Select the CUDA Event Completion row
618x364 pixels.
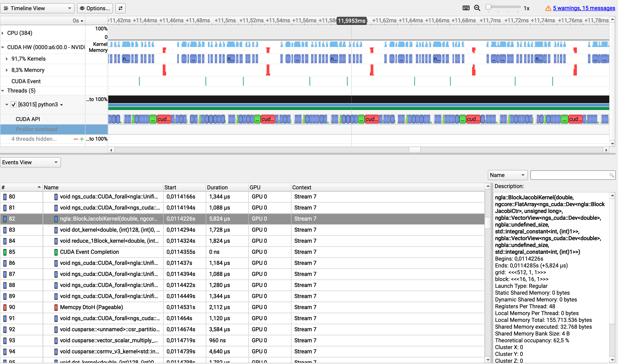(x=242, y=252)
